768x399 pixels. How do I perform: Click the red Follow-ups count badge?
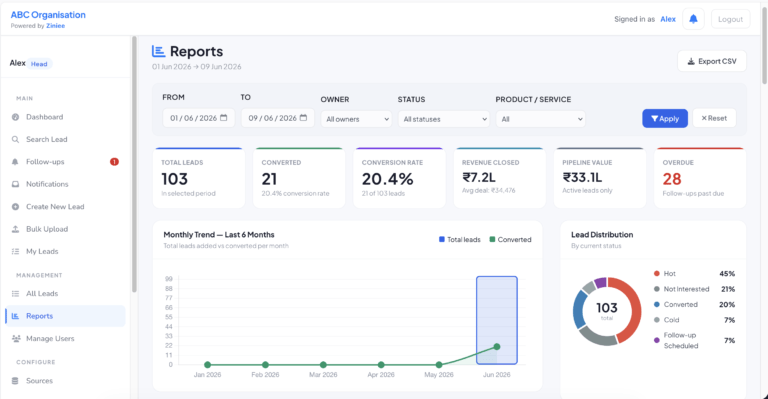(114, 162)
